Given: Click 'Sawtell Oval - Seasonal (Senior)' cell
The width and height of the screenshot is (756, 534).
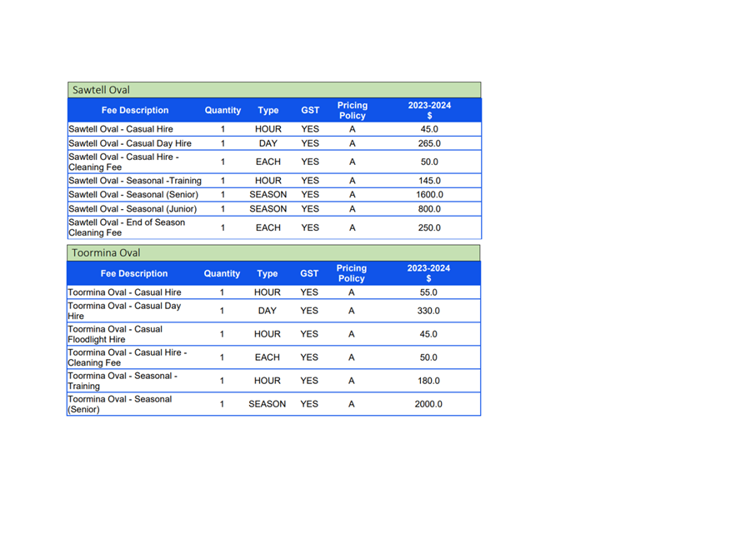Looking at the screenshot, I should pos(133,195).
